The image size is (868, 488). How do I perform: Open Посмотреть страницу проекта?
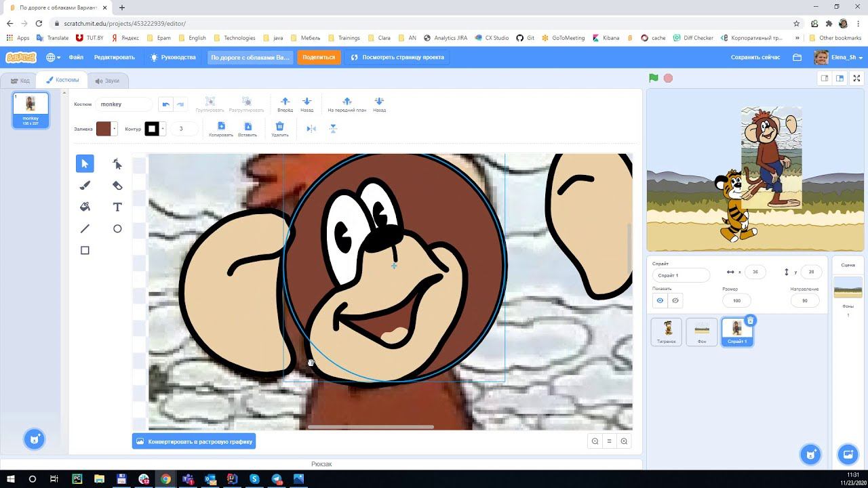pos(397,57)
